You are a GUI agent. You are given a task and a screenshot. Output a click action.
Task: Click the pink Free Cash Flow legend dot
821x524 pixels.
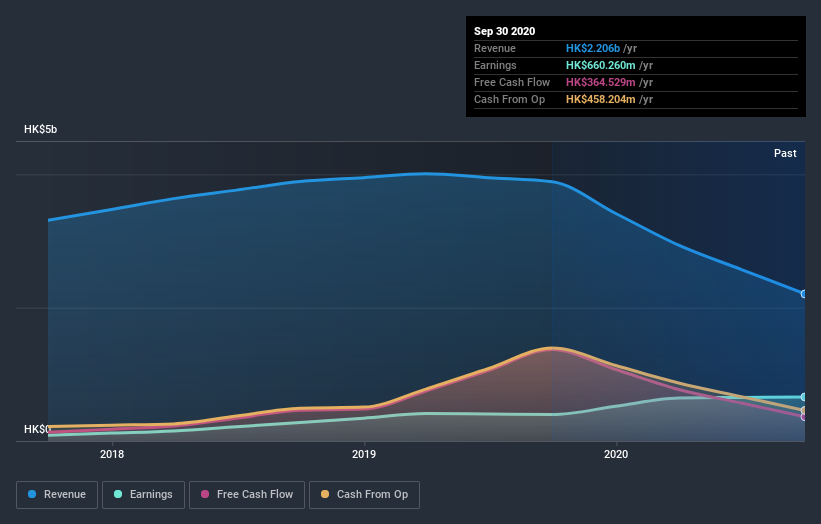click(x=205, y=494)
